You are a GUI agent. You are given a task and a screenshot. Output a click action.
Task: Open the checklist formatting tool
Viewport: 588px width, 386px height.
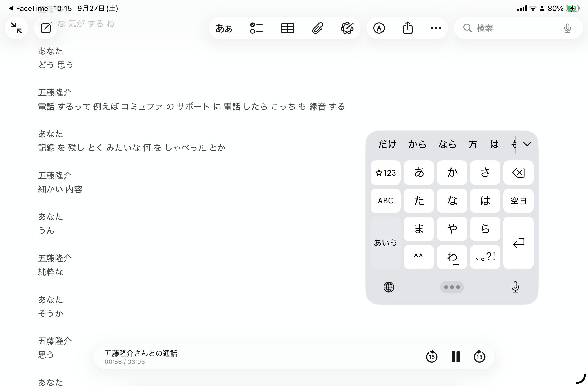pyautogui.click(x=256, y=28)
